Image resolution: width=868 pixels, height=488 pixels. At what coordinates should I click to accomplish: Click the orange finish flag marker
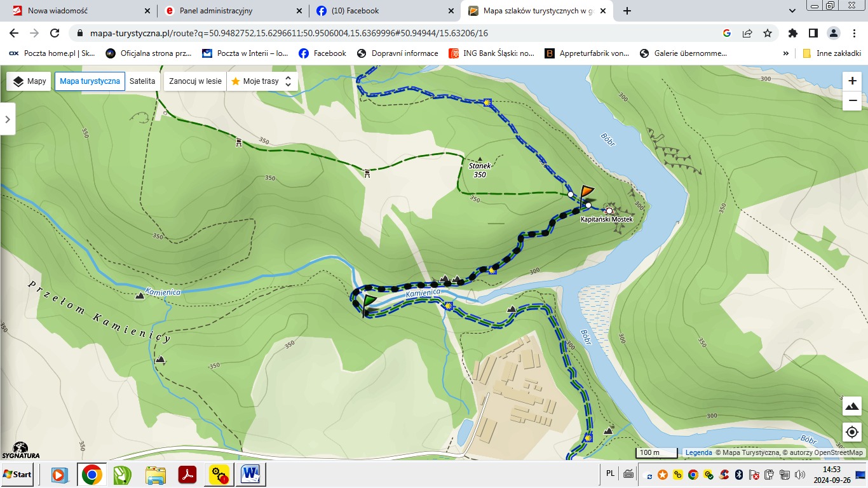[586, 193]
